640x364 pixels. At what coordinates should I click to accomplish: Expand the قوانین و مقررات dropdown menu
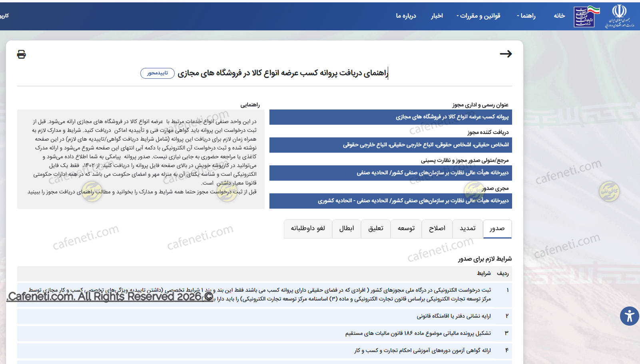tap(478, 16)
